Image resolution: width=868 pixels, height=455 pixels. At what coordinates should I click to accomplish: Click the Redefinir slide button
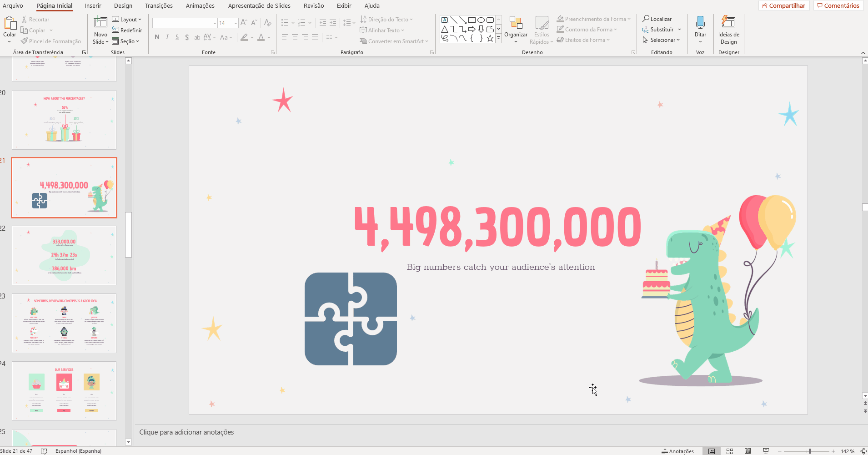tap(127, 30)
